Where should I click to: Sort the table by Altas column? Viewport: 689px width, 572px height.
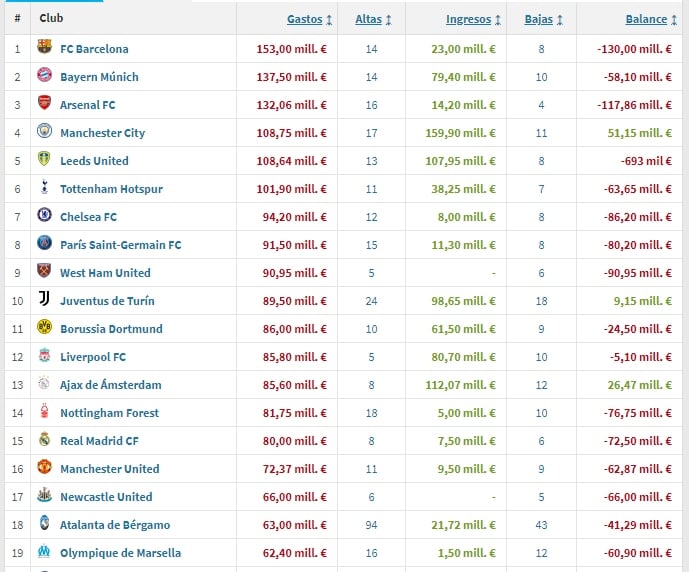pos(373,19)
